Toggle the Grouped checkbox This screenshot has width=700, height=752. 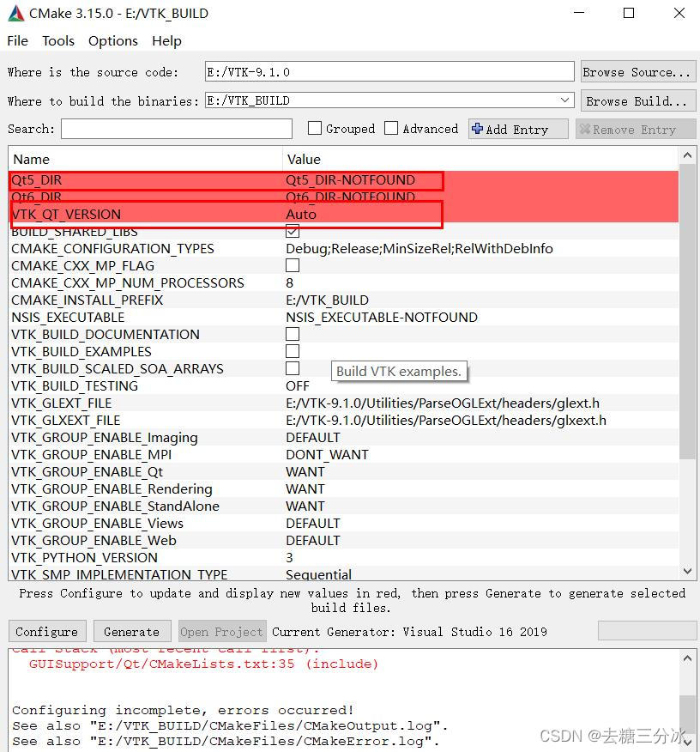pyautogui.click(x=314, y=129)
